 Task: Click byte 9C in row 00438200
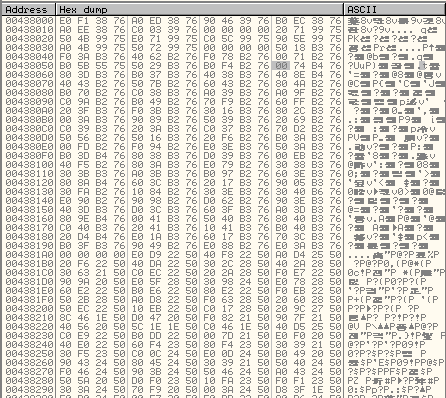coord(299,309)
